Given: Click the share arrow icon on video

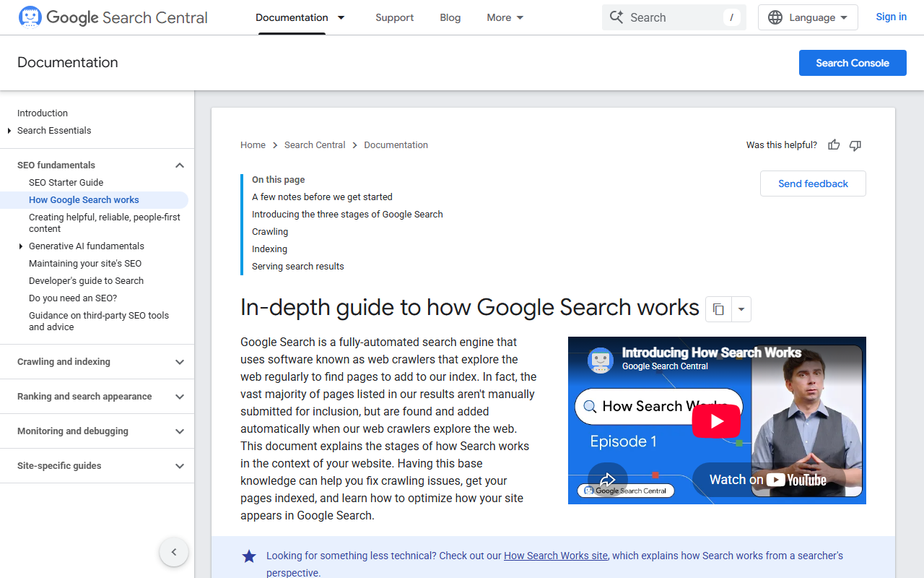Looking at the screenshot, I should 608,478.
